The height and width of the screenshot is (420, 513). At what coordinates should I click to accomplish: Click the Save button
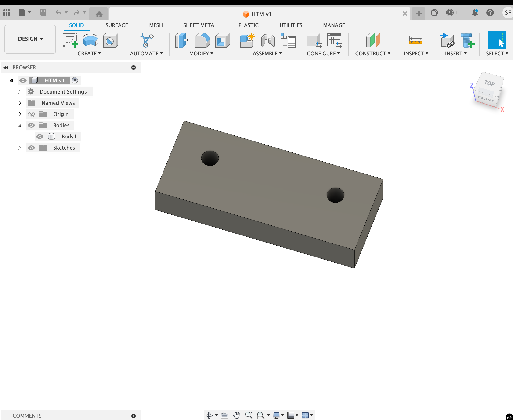pos(43,13)
